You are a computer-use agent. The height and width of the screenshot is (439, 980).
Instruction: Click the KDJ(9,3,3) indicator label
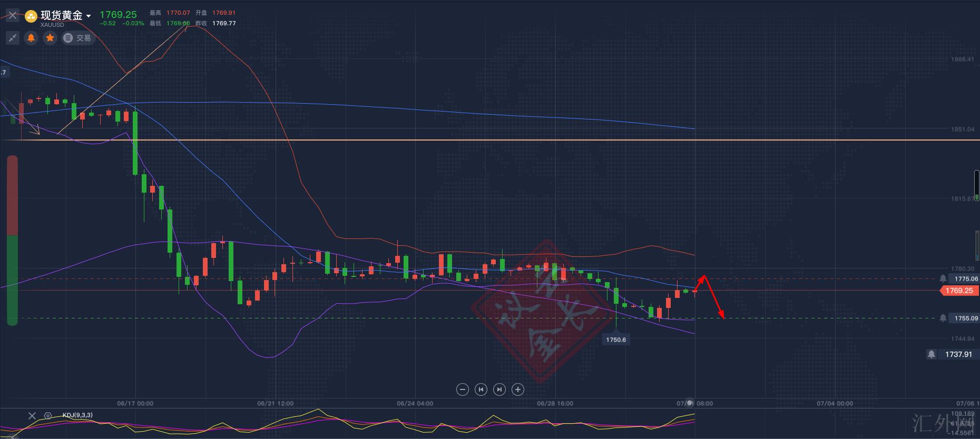(x=77, y=415)
